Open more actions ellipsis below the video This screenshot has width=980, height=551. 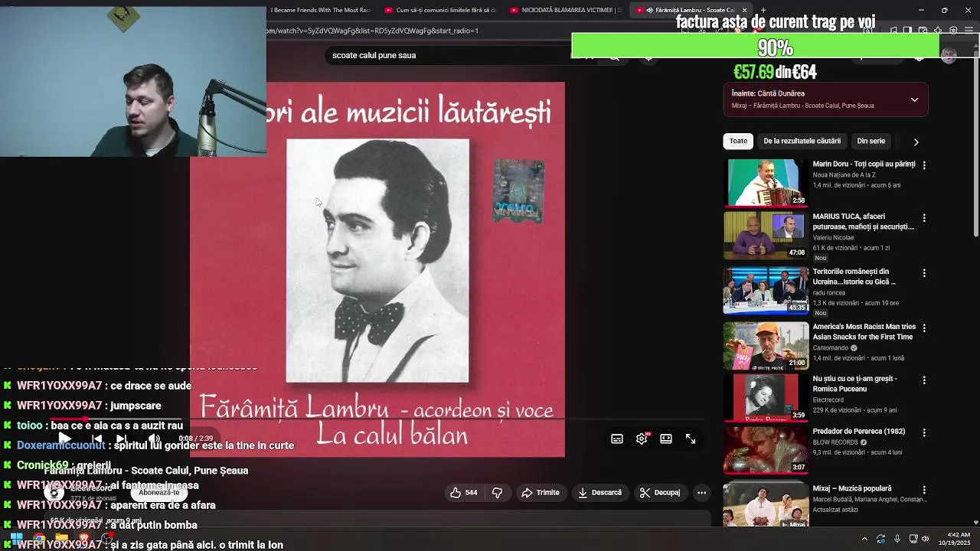701,493
